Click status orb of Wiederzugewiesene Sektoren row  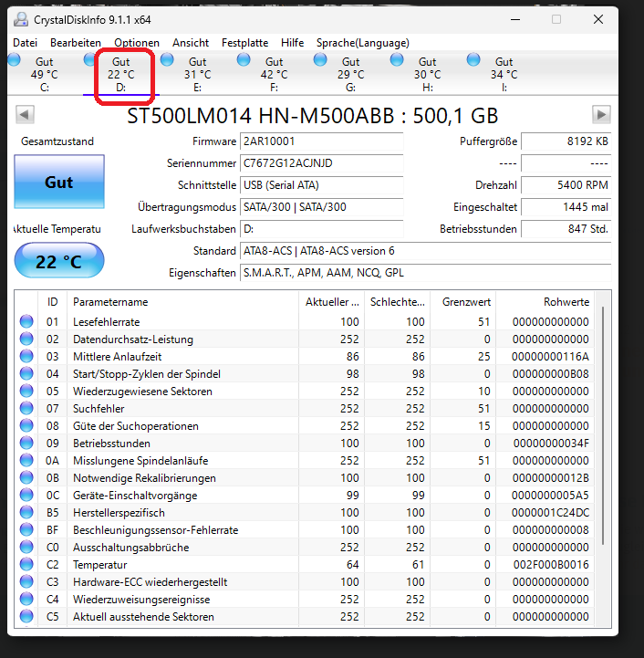pos(26,391)
